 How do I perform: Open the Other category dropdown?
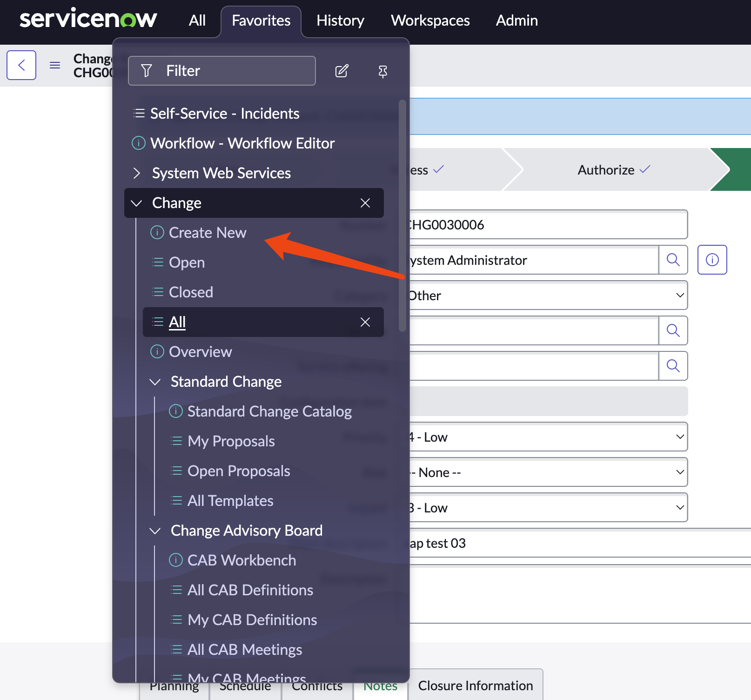click(547, 296)
